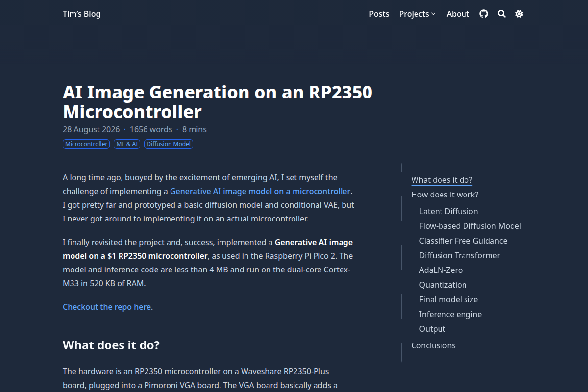Screen dimensions: 588x392
Task: Click the '28 August 2026' date text
Action: [x=91, y=129]
